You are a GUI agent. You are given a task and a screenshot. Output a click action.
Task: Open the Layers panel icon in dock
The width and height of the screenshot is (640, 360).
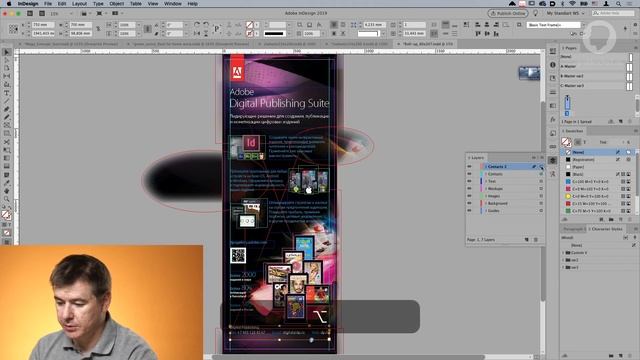tap(553, 160)
